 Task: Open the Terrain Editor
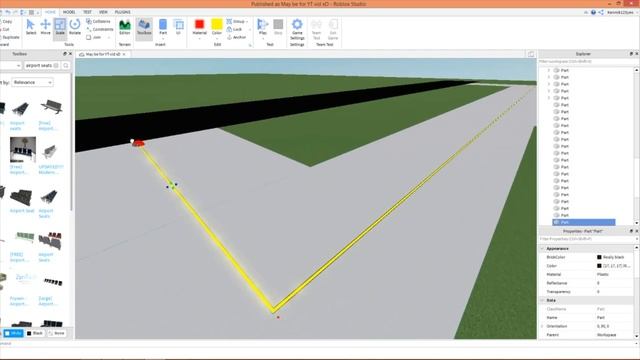[x=124, y=27]
